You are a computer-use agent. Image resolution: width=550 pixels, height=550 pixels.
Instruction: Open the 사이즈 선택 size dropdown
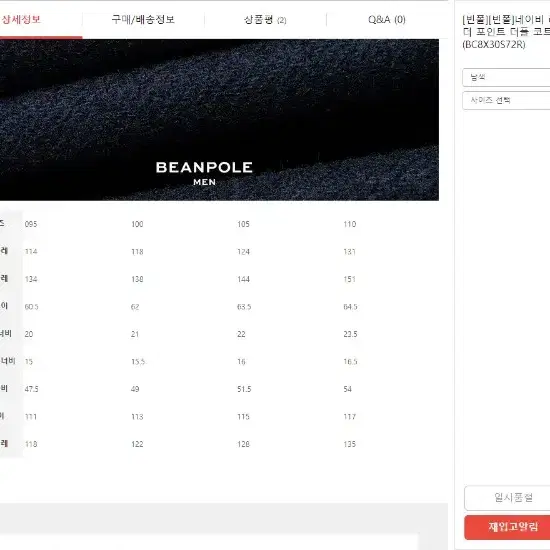coord(506,100)
